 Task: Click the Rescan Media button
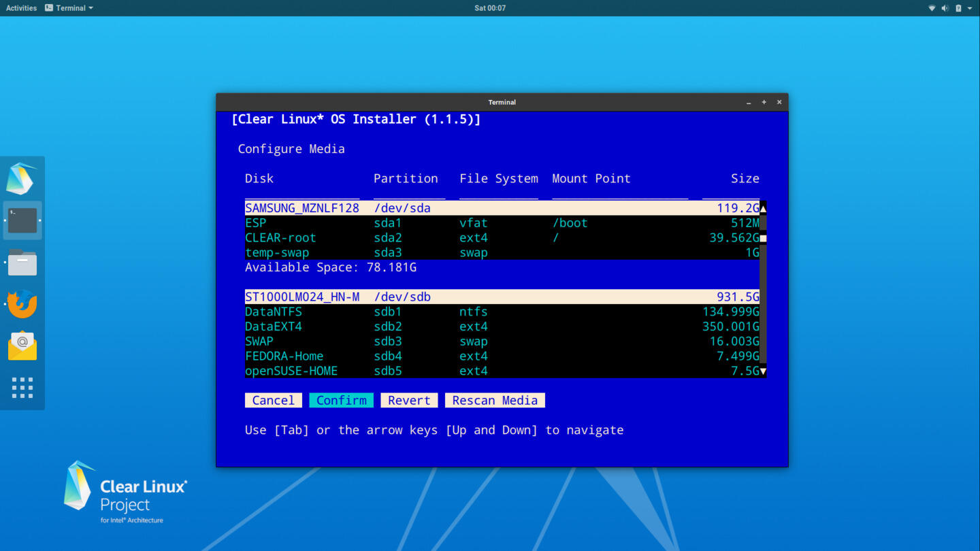tap(495, 400)
